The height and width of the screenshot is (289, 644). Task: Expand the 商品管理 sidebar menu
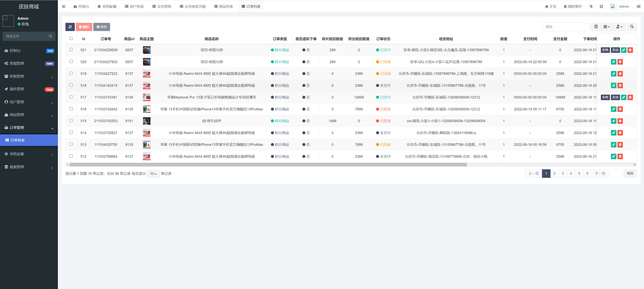pyautogui.click(x=29, y=115)
